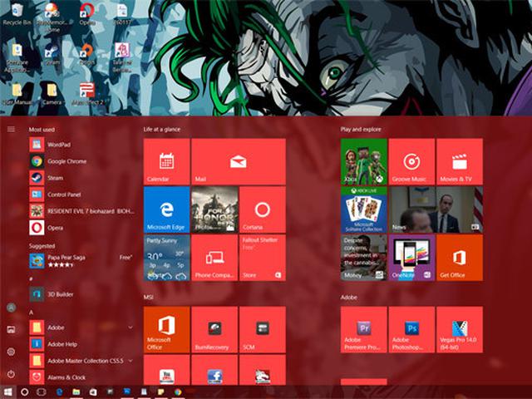
Task: Open File Explorer from Start sidebar
Action: 11,329
